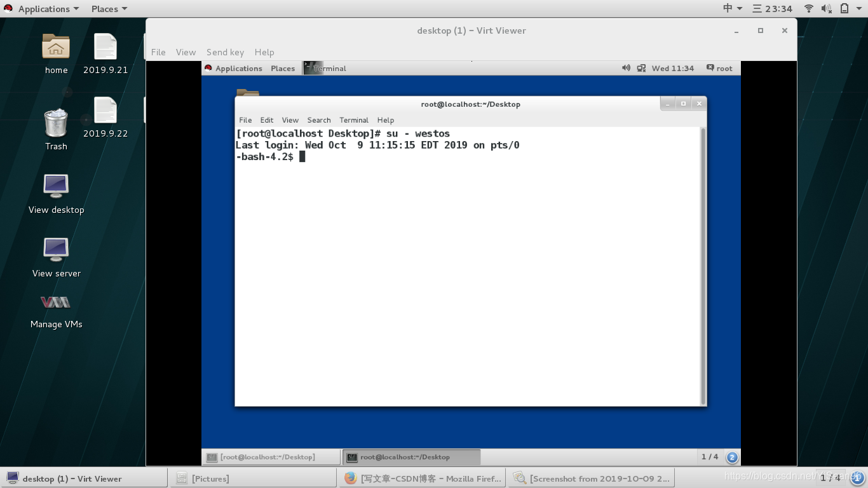Minimize the Virt Viewer window
Viewport: 868px width, 488px height.
coord(736,30)
